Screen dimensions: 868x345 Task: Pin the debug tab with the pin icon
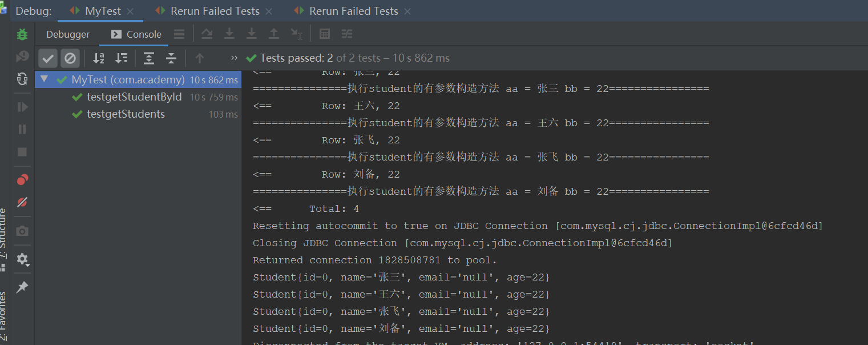22,287
